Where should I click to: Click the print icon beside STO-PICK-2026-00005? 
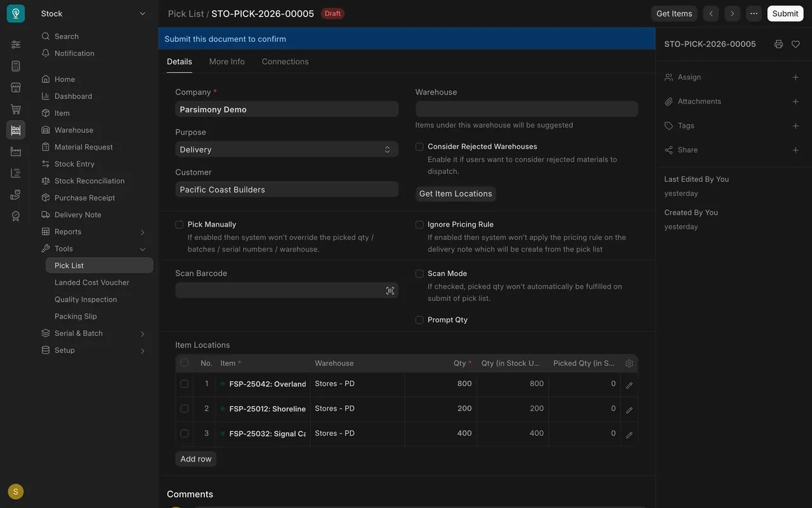778,44
